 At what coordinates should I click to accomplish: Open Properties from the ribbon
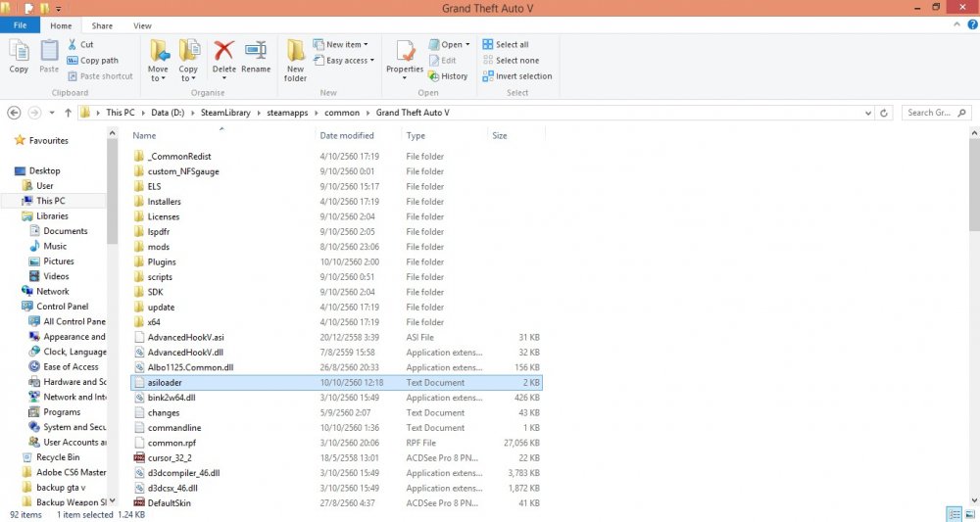click(x=404, y=56)
